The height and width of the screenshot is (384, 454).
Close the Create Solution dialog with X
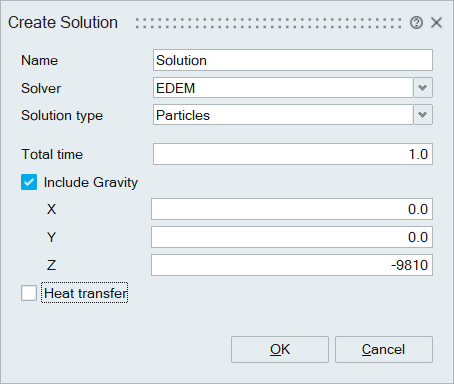tap(436, 23)
